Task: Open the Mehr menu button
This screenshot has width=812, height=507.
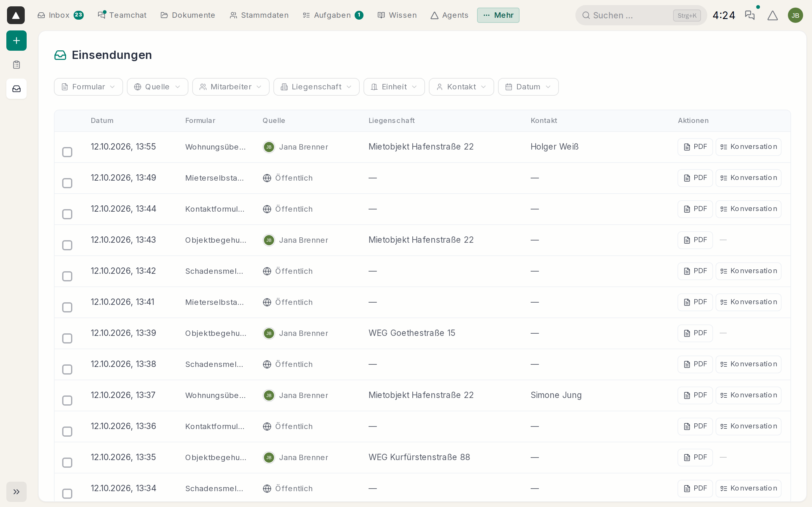Action: point(498,15)
